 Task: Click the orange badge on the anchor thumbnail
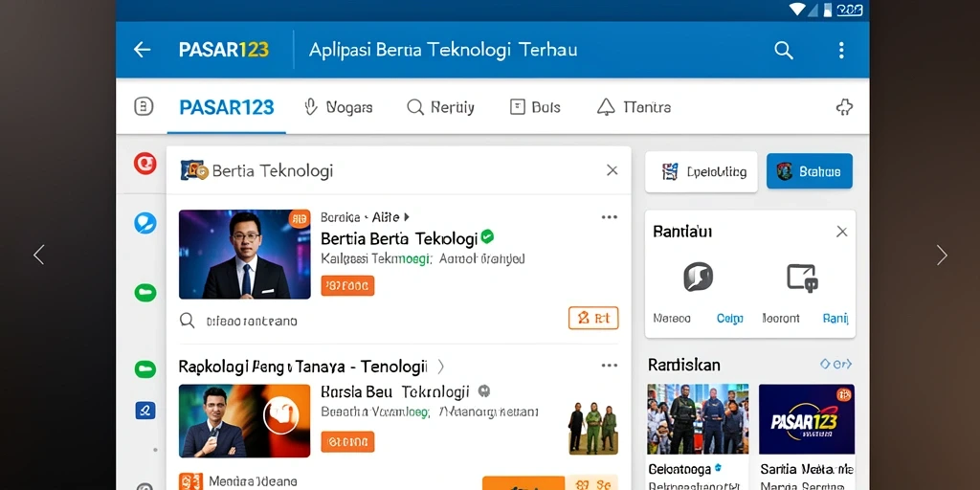pos(300,218)
